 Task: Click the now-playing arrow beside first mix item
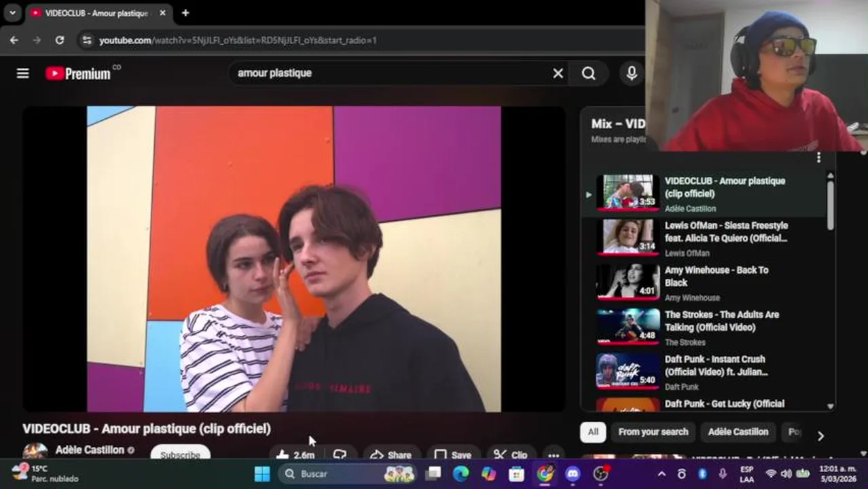588,194
